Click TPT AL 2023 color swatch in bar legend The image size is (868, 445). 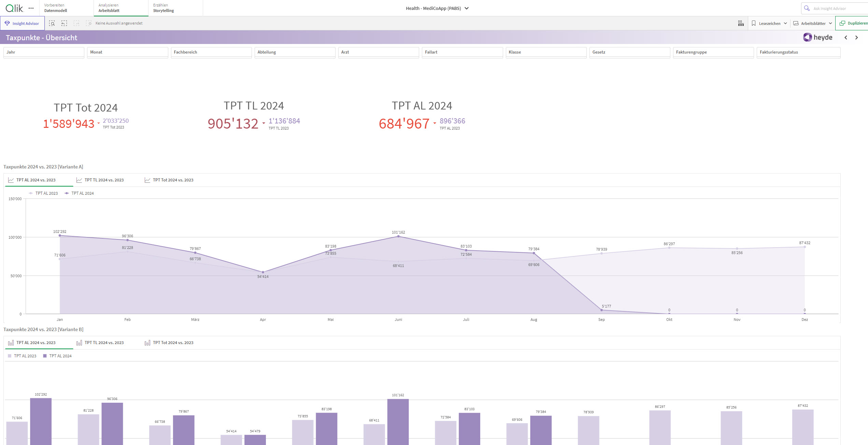pyautogui.click(x=10, y=356)
